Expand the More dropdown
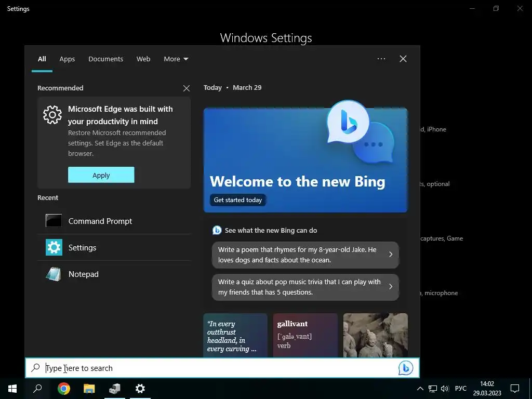532x399 pixels. coord(176,59)
